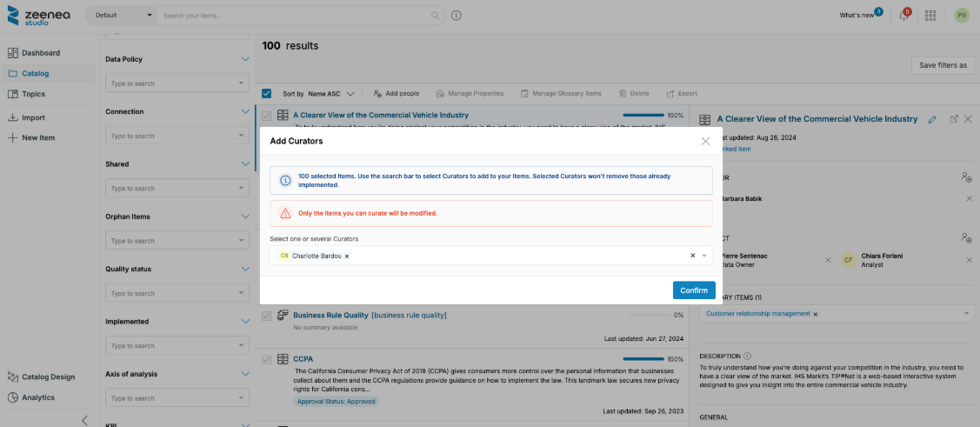This screenshot has width=980, height=427.
Task: Uncheck the CCPA item checkbox
Action: [x=267, y=359]
